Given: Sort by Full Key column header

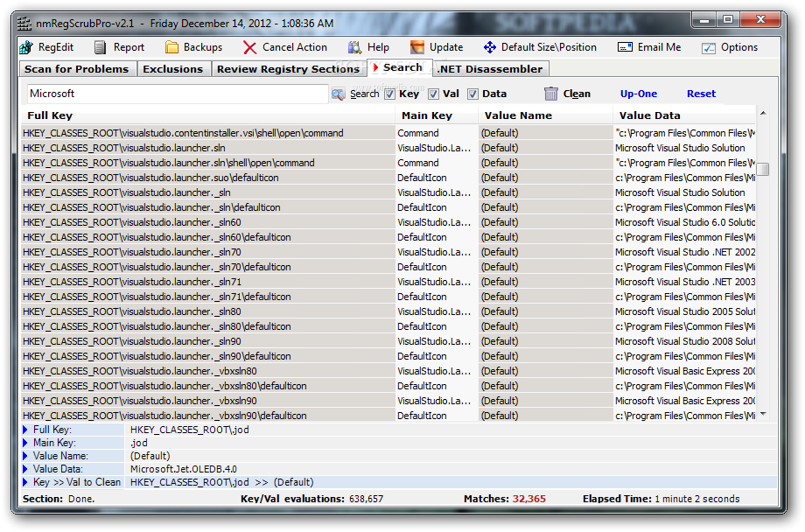Looking at the screenshot, I should click(208, 115).
